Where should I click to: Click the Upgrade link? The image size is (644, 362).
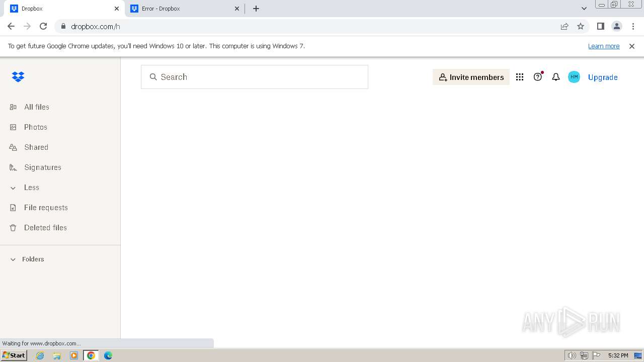point(603,77)
